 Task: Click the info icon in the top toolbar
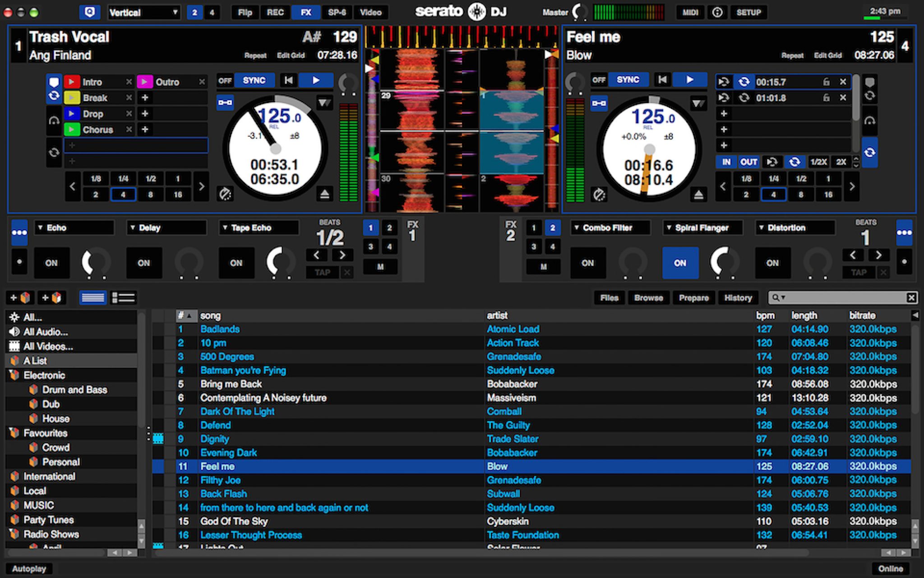718,12
